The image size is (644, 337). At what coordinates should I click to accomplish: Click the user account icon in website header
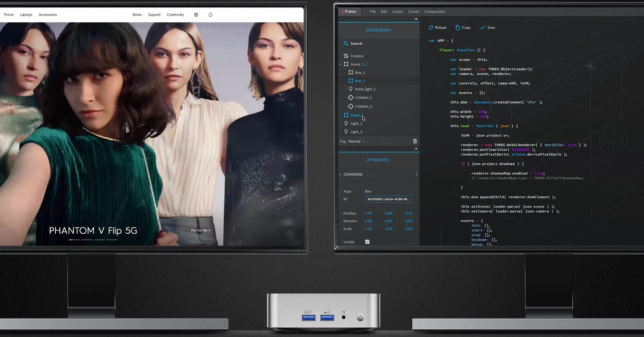click(196, 15)
